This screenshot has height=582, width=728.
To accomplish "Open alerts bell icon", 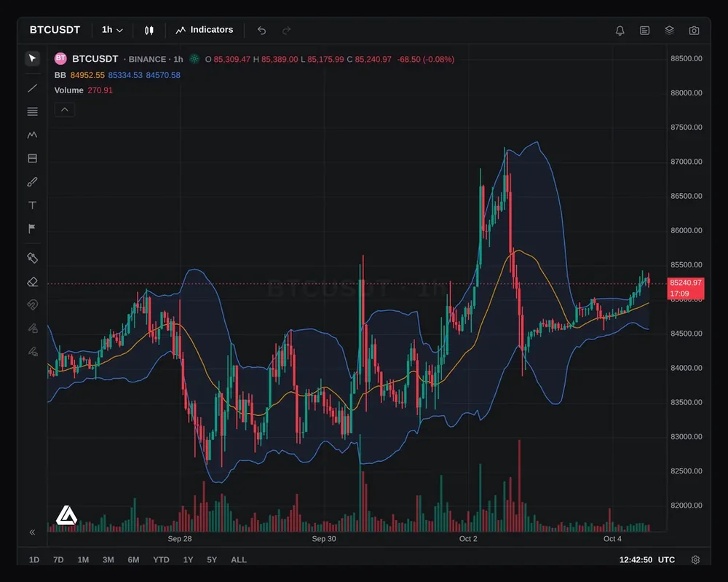I will pyautogui.click(x=620, y=30).
